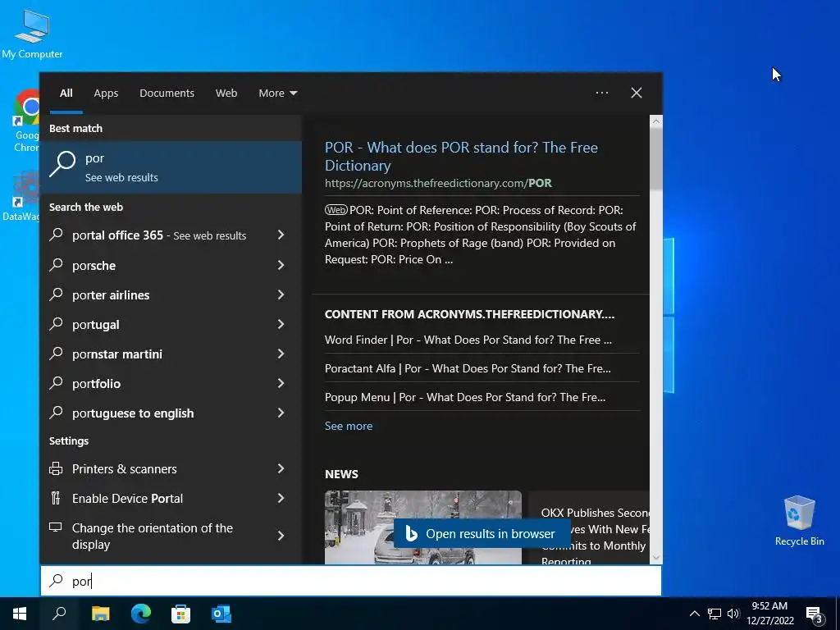The image size is (840, 630).
Task: Open the Start menu Windows logo
Action: tap(20, 614)
